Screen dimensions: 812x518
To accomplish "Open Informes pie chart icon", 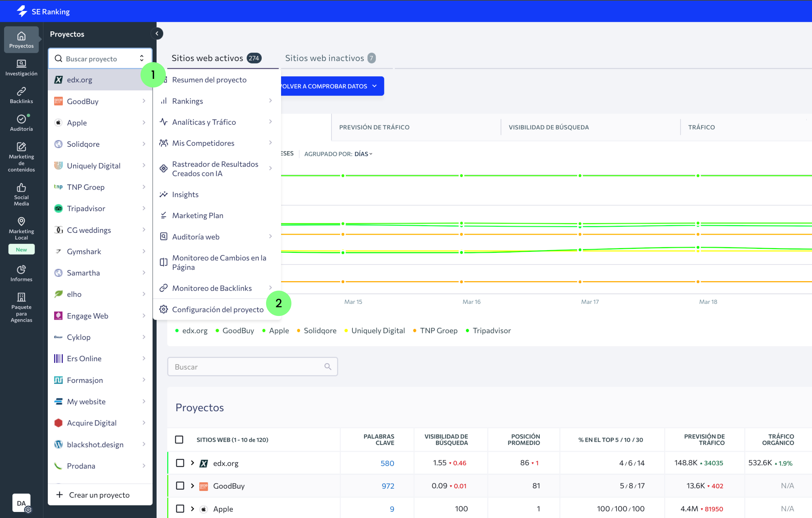I will (x=21, y=269).
